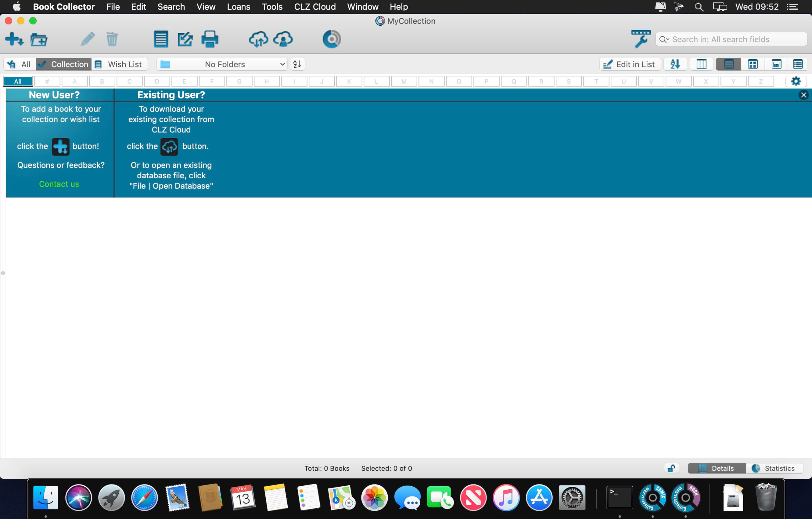Click the Contact us link
This screenshot has width=812, height=519.
(x=59, y=184)
